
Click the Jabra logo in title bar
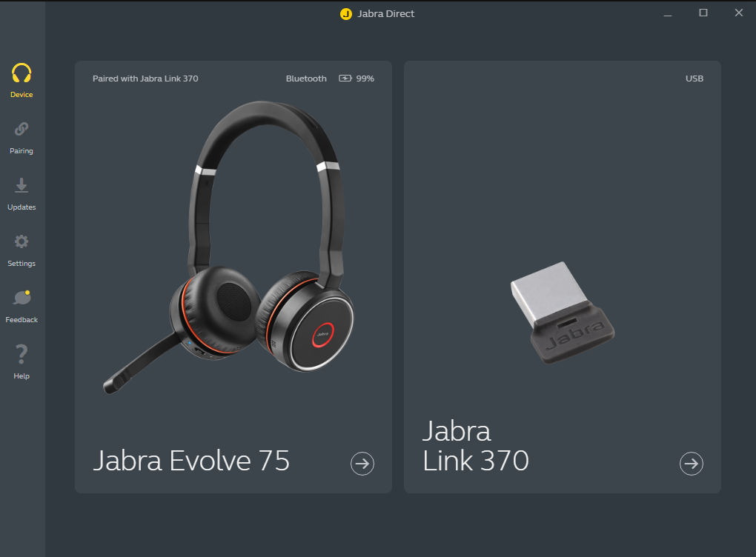tap(345, 14)
